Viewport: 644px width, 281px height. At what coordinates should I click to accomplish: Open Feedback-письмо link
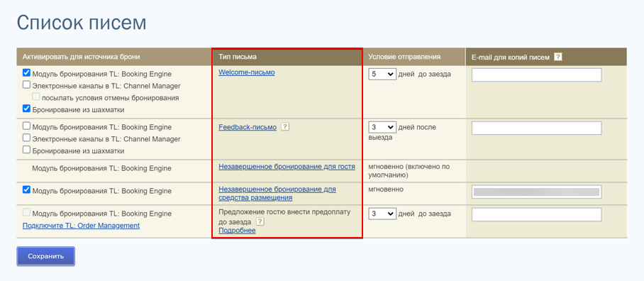coord(248,127)
